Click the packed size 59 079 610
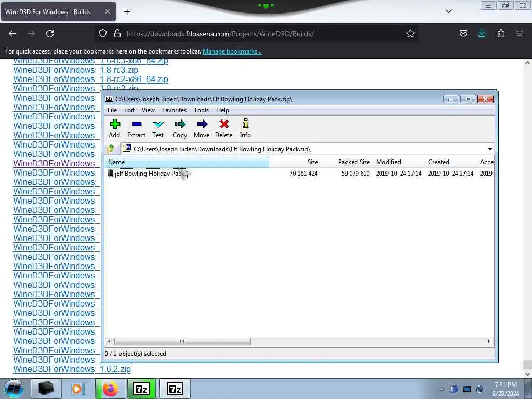Screen dimensions: 532x399 [355, 174]
